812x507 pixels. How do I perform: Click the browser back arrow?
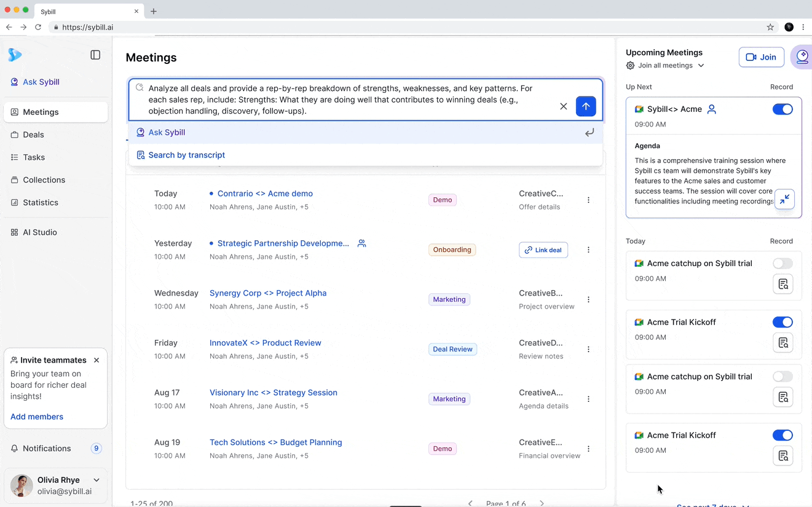click(x=9, y=27)
